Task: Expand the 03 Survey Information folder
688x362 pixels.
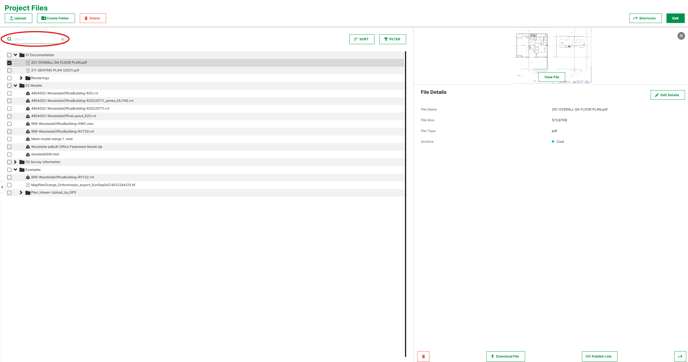Action: tap(15, 162)
